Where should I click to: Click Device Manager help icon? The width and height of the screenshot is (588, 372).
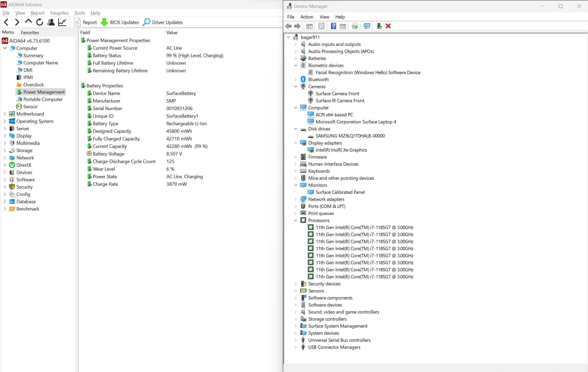[x=333, y=26]
